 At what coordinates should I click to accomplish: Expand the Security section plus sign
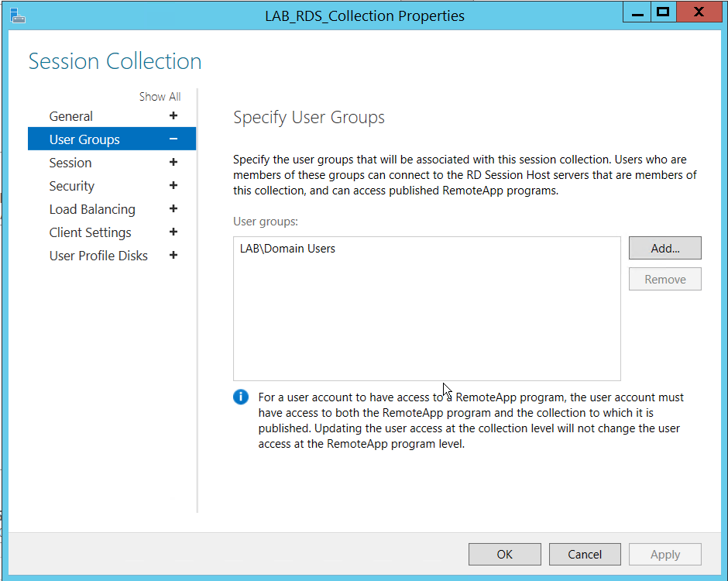point(173,186)
